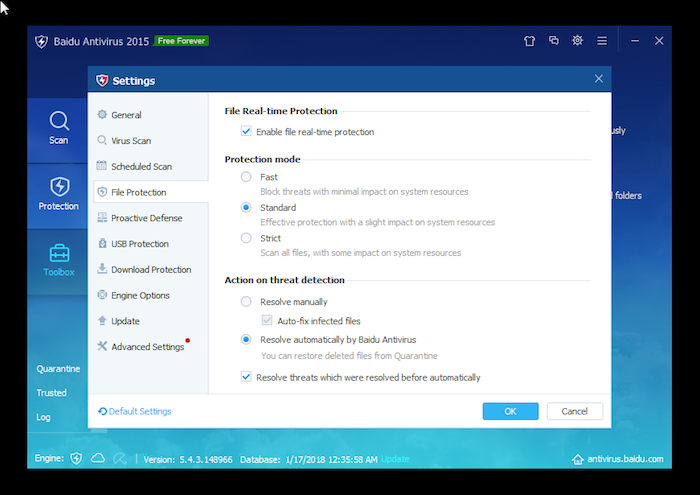Viewport: 700px width, 495px height.
Task: Open the Scan magnifier in main window
Action: tap(59, 121)
